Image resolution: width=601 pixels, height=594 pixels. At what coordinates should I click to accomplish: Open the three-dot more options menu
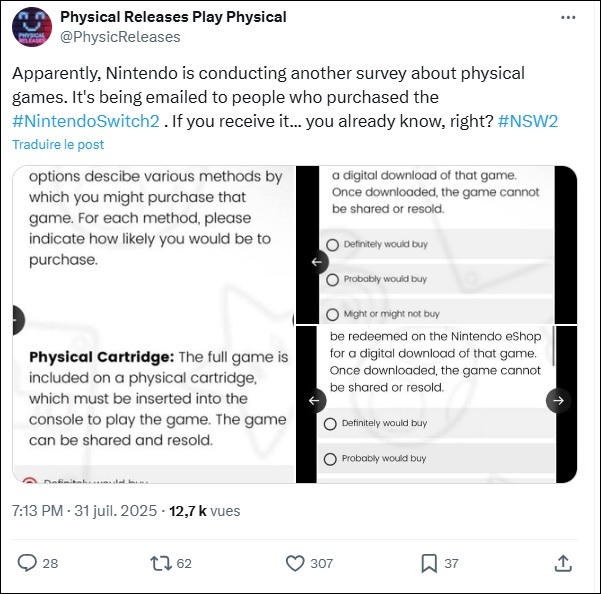point(568,17)
